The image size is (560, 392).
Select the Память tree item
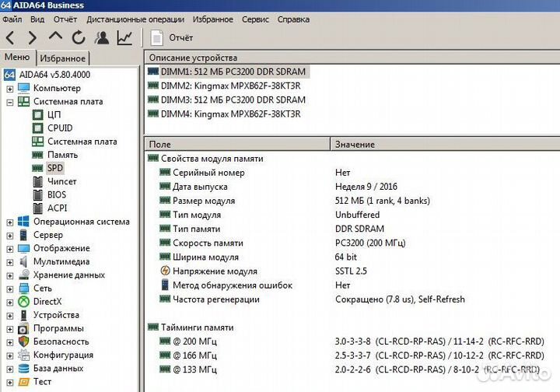62,155
